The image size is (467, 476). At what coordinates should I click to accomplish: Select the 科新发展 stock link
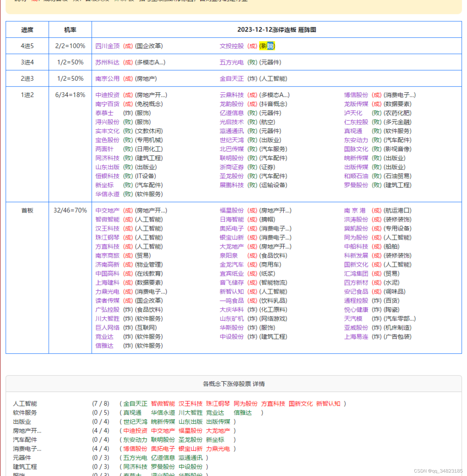[x=356, y=256]
